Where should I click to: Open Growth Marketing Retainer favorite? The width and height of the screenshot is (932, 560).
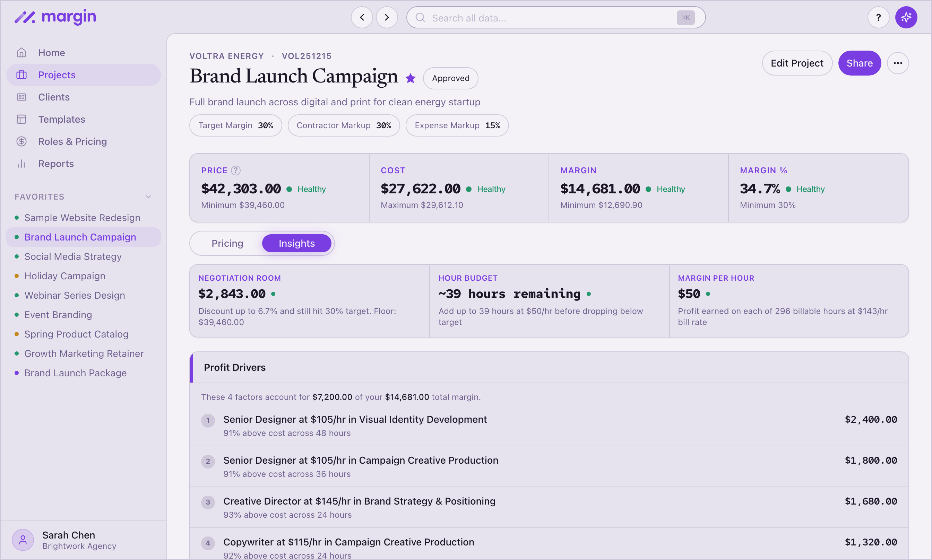click(x=84, y=353)
